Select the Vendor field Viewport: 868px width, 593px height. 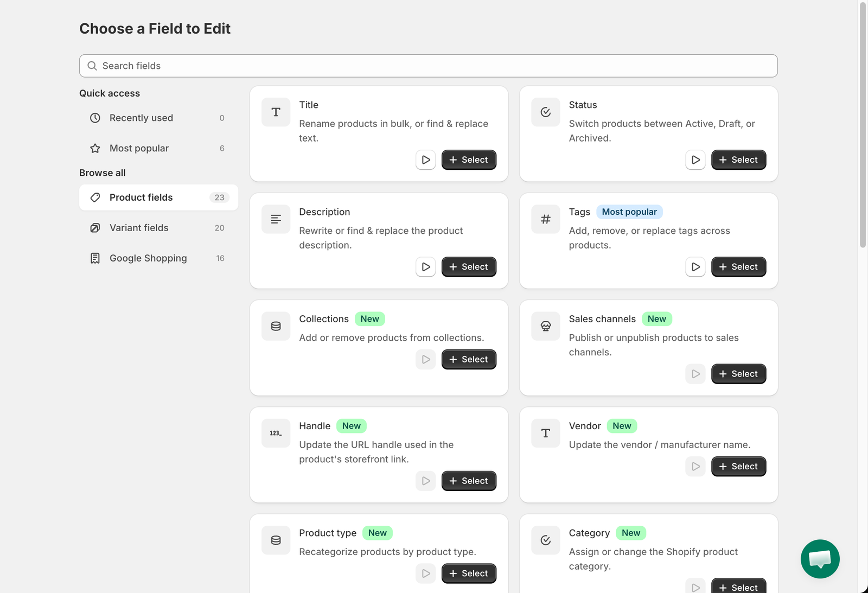pos(738,467)
